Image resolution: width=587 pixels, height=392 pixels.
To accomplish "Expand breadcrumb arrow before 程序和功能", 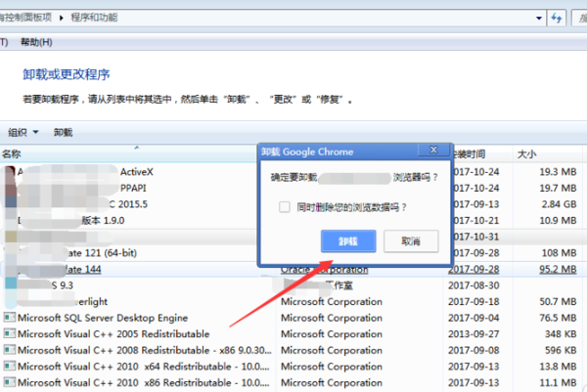I will (x=62, y=18).
